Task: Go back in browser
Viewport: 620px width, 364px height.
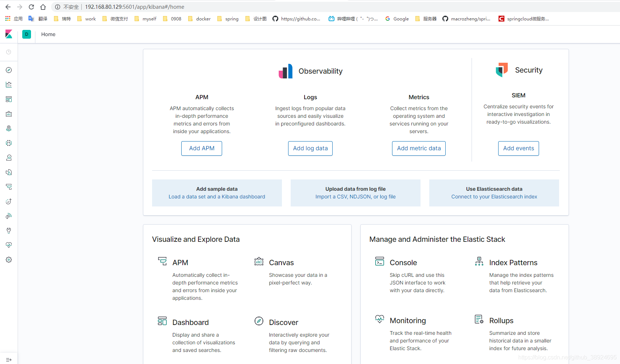Action: [x=8, y=7]
